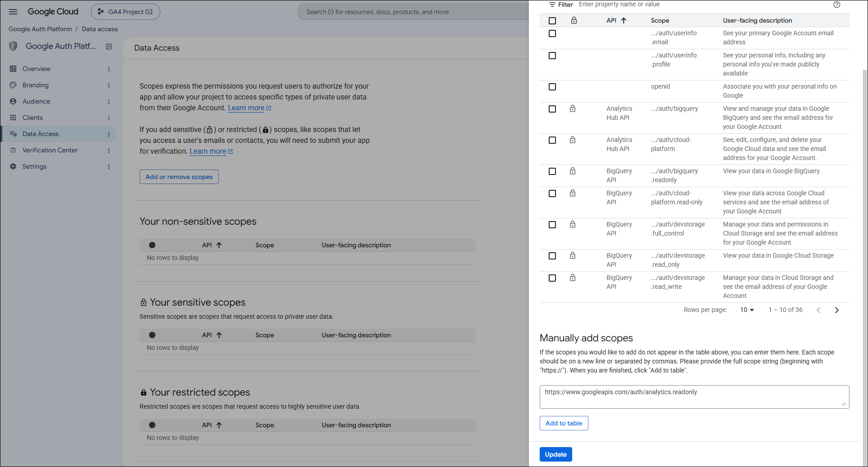Sort panel scopes by API arrow

click(624, 20)
